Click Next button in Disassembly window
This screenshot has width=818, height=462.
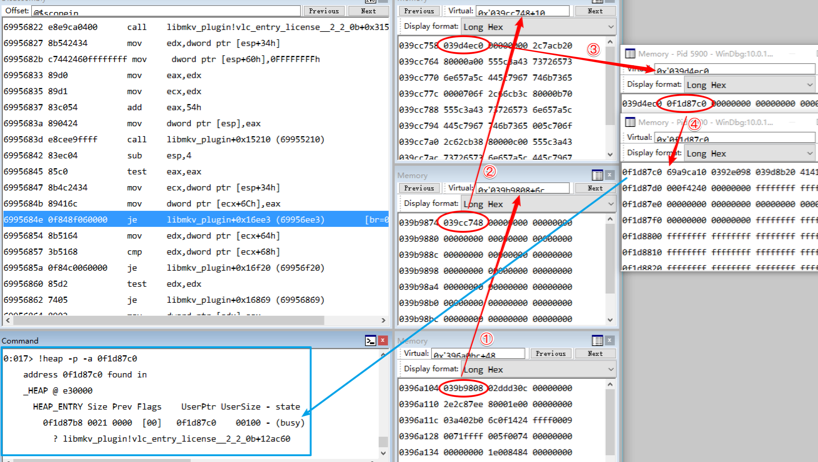click(368, 11)
